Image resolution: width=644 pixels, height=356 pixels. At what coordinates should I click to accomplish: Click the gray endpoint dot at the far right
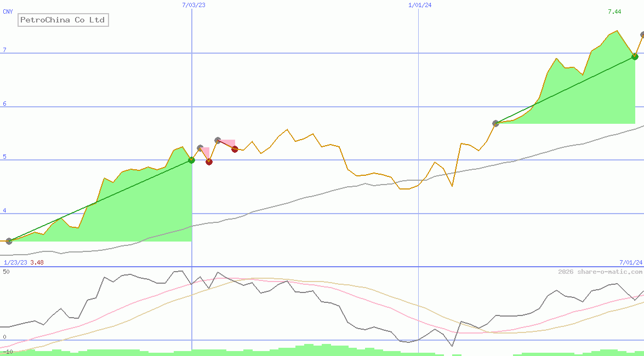[x=641, y=35]
